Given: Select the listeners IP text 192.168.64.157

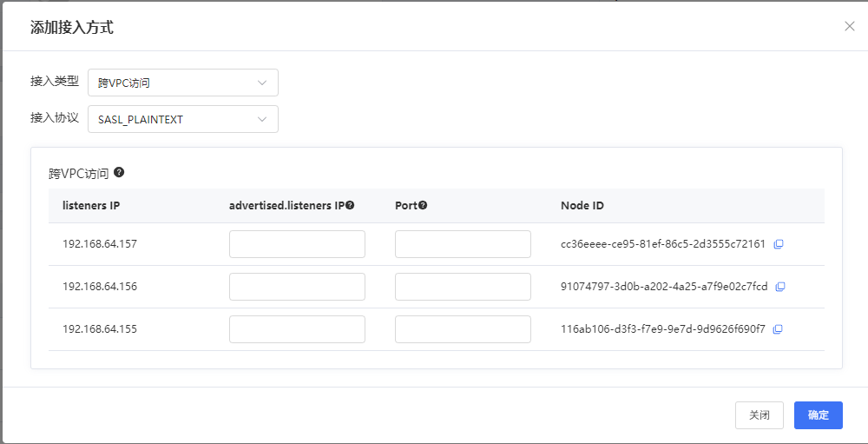Looking at the screenshot, I should (100, 244).
